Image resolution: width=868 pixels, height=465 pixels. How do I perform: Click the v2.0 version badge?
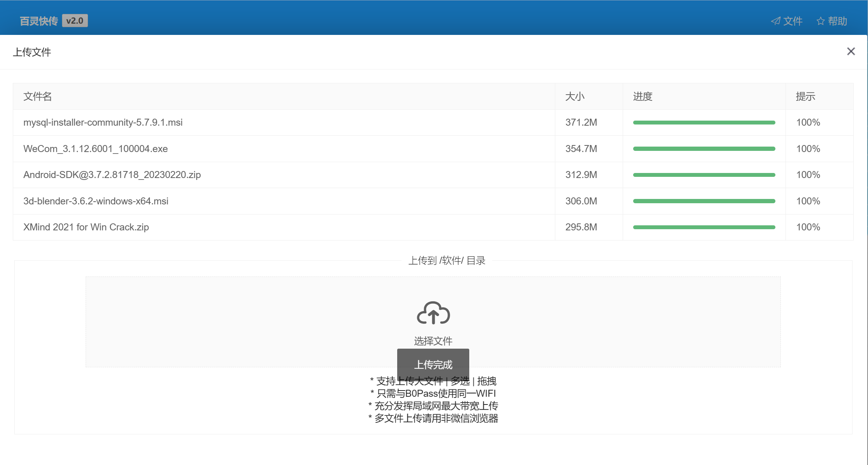pyautogui.click(x=75, y=21)
